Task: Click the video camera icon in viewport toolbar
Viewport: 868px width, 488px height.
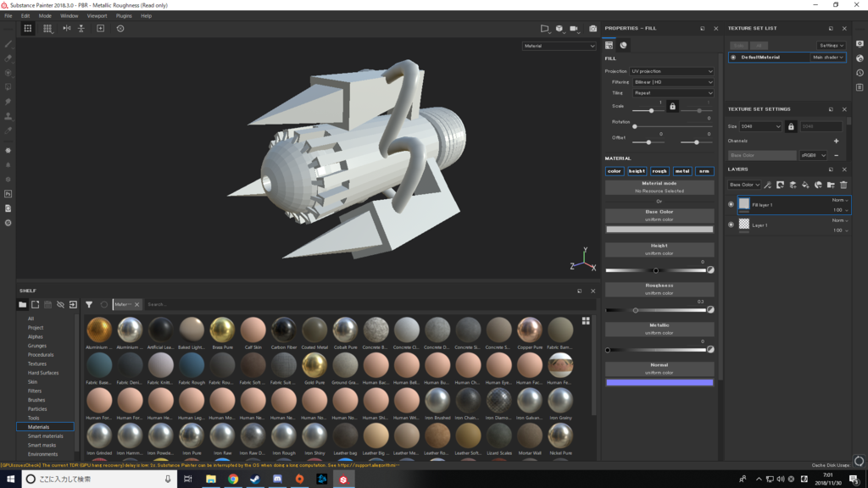Action: pos(574,28)
